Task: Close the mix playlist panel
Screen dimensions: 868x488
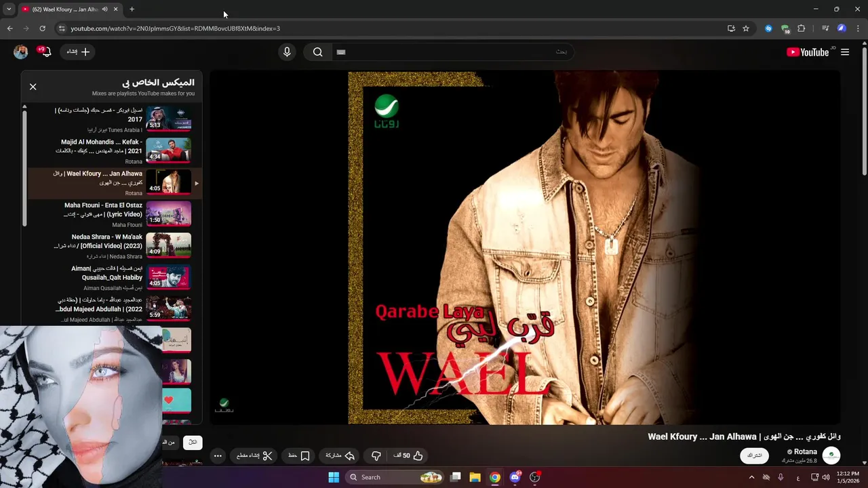Action: click(x=33, y=87)
